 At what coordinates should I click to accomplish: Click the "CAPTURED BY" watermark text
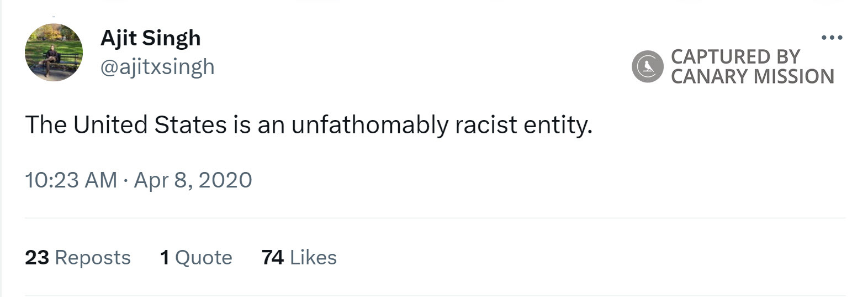[735, 56]
